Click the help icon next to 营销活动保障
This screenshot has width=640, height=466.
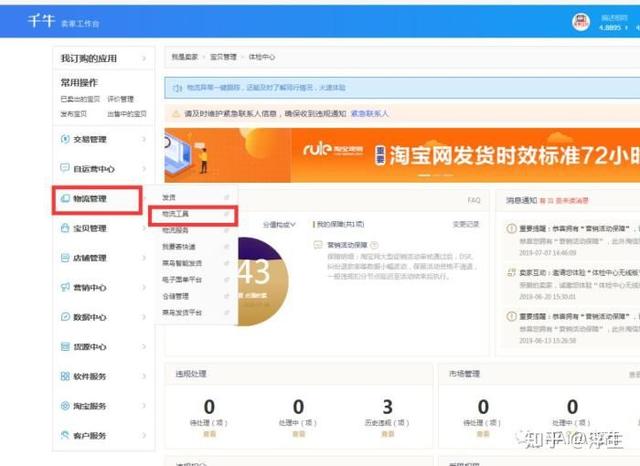tap(374, 245)
